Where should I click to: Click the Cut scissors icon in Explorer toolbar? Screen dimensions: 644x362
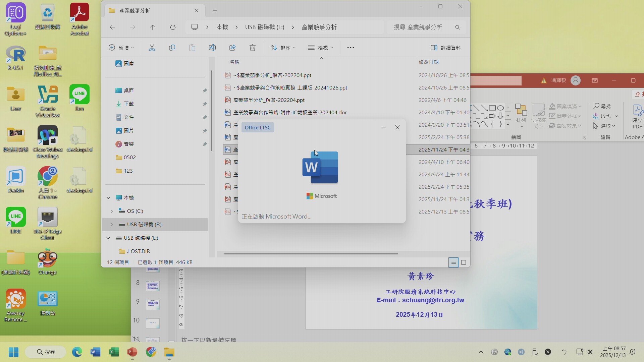pos(152,48)
